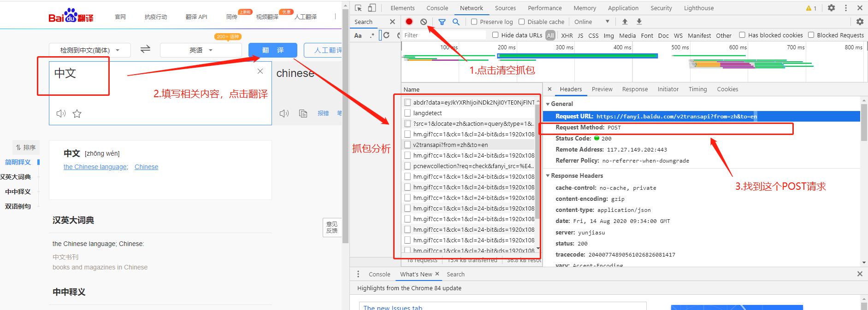Click the 意见反馈 feedback button
Image resolution: width=868 pixels, height=310 pixels.
tap(332, 227)
